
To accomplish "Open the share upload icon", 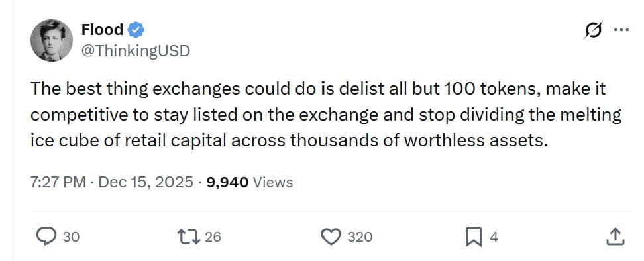I will coord(616,236).
